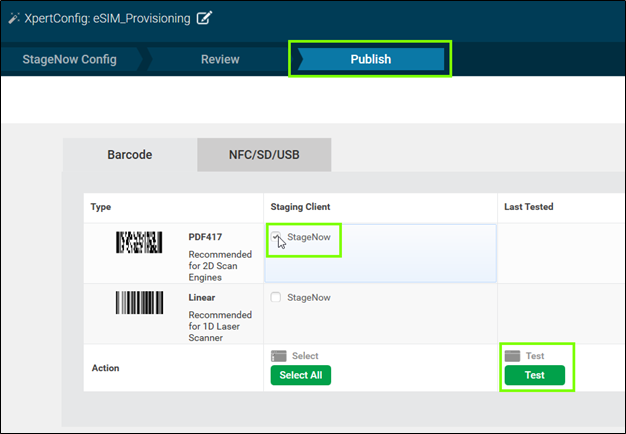Enable the StageNow checkbox for PDF417
Viewport: 626px width, 434px height.
pos(277,238)
